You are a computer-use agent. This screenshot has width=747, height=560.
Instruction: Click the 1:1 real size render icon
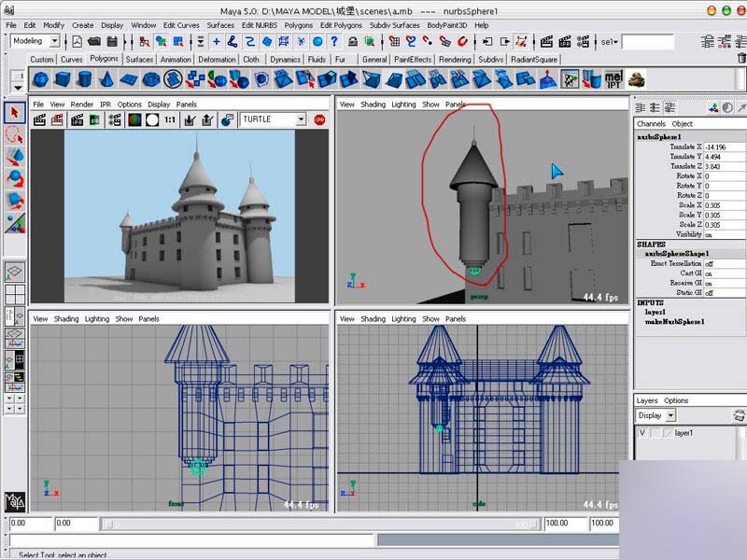point(170,119)
